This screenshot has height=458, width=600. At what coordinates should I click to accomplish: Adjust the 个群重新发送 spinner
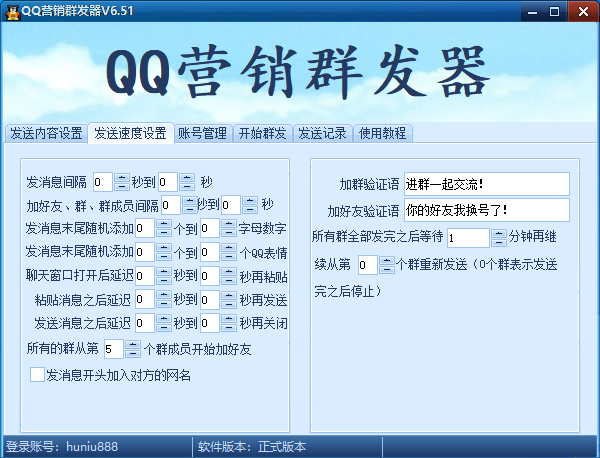coord(386,265)
